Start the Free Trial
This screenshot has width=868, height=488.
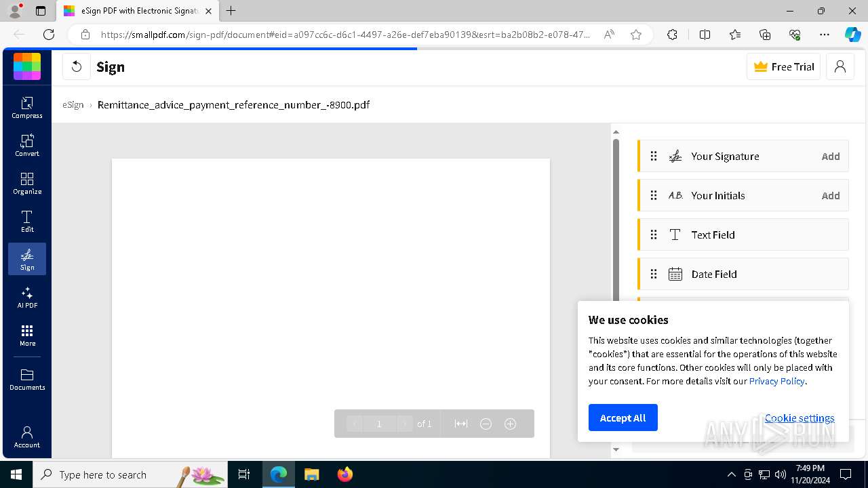(x=784, y=66)
